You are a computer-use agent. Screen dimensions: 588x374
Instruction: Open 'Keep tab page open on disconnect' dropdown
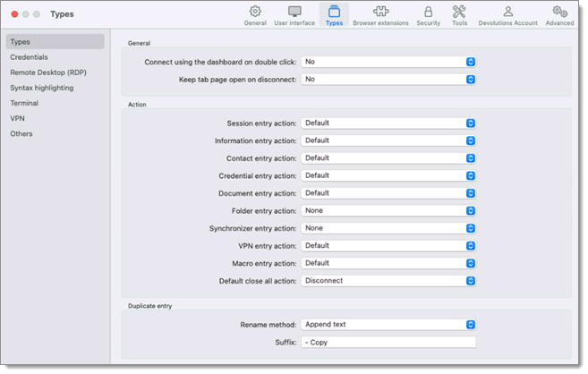point(388,80)
